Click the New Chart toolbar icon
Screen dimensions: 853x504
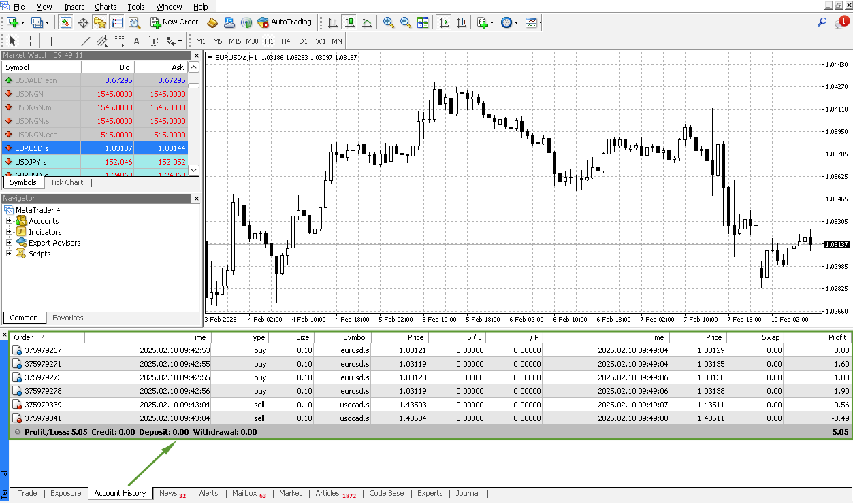(12, 22)
